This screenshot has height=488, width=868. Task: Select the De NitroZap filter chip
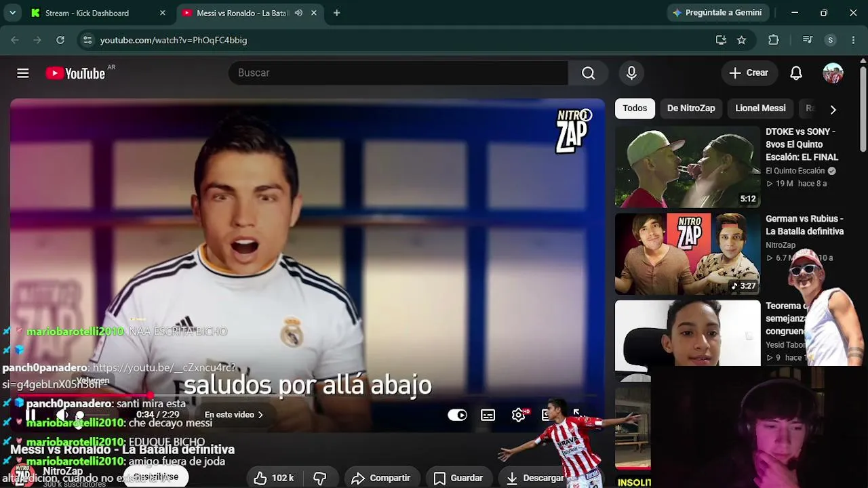coord(691,108)
